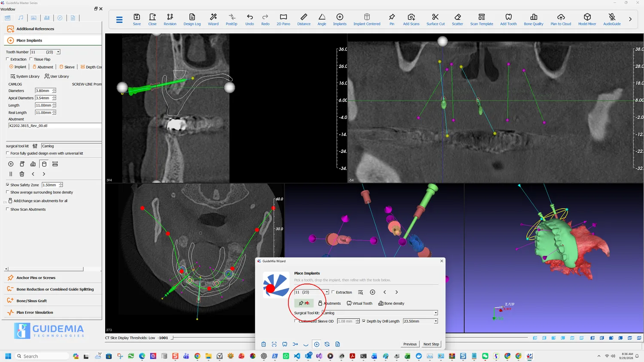This screenshot has height=362, width=644.
Task: Toggle Extraction checkbox in the GuideMia Wizard
Action: 333,292
